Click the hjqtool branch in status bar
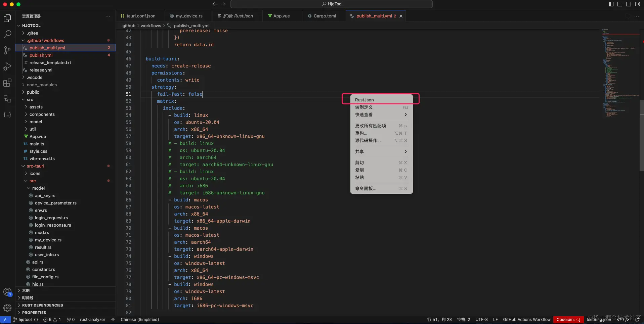Screen dimensions: 644x324 tap(23, 320)
